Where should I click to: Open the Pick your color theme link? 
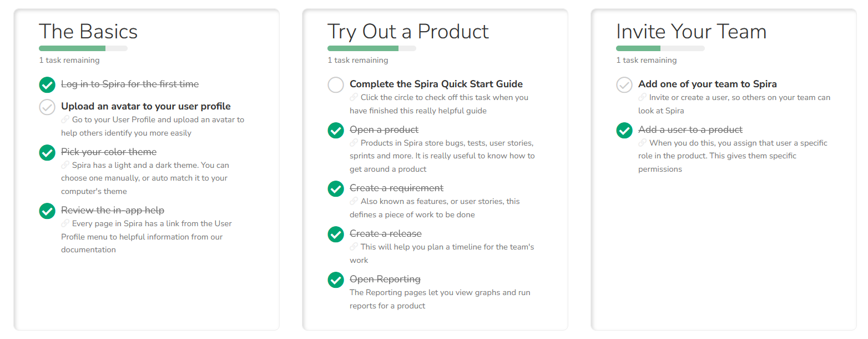click(x=108, y=152)
